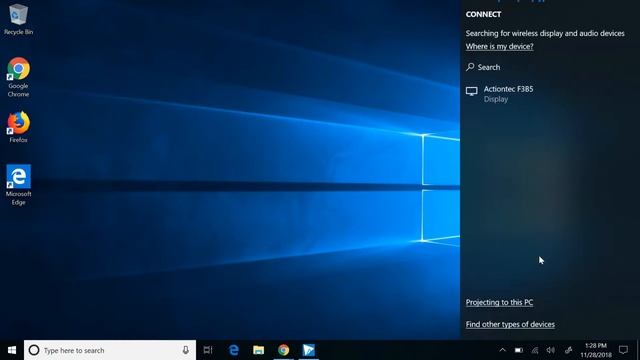Open the volume speaker icon

click(551, 350)
